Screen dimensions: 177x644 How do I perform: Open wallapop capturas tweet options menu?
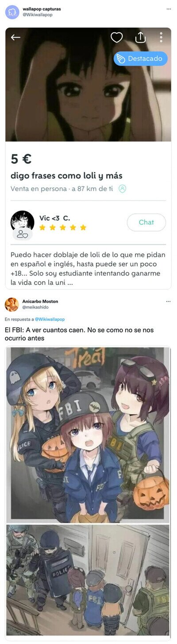(169, 9)
